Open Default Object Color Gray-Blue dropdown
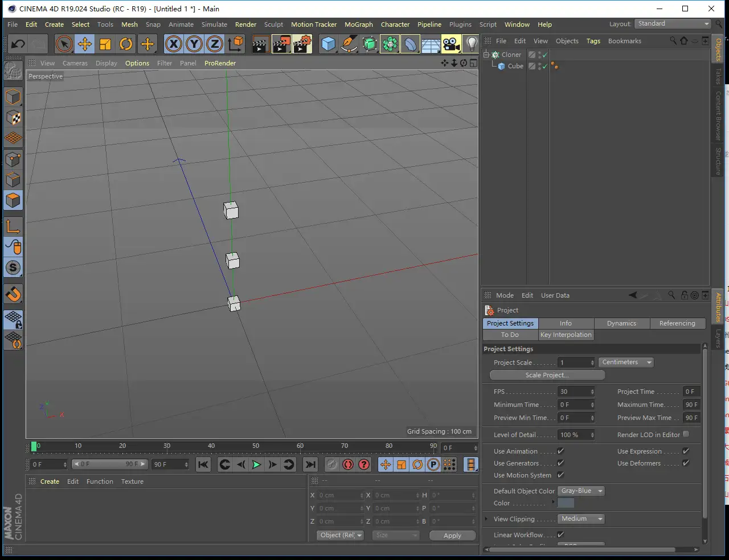 coord(581,491)
